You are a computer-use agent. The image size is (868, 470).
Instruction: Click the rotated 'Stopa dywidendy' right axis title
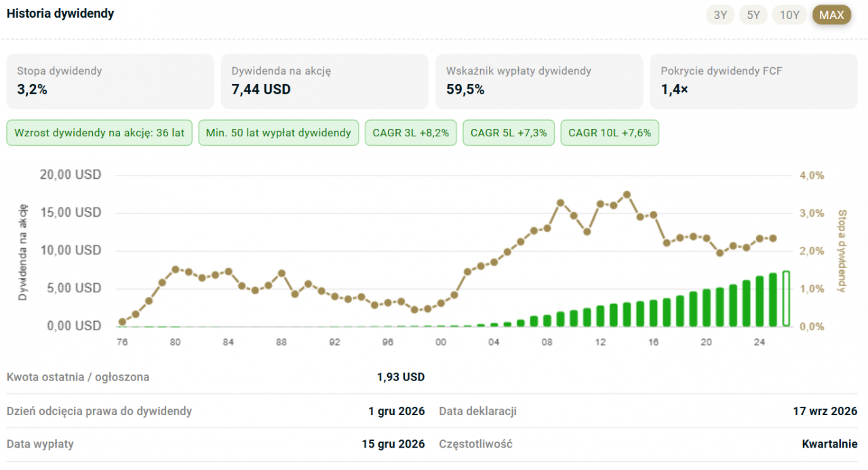(842, 251)
